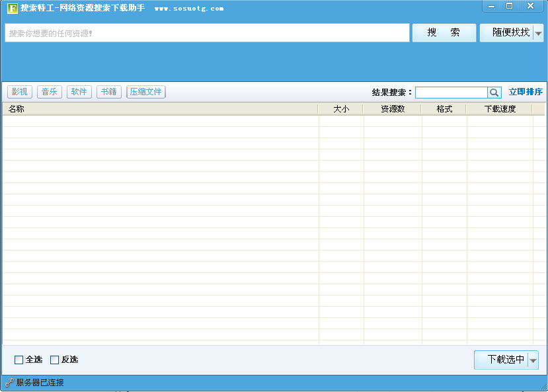This screenshot has height=392, width=548.
Task: Click the magnifier icon beside the results search box
Action: [x=494, y=93]
